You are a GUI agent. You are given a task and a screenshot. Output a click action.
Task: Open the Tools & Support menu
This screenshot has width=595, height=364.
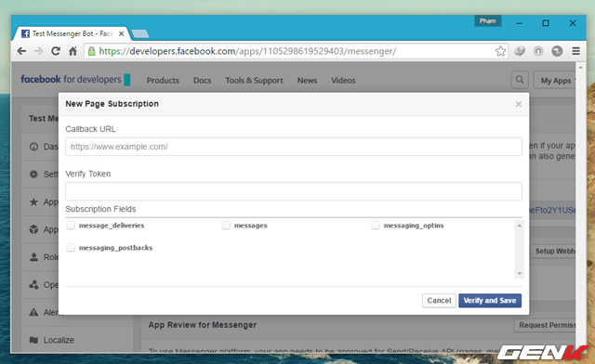tap(254, 81)
